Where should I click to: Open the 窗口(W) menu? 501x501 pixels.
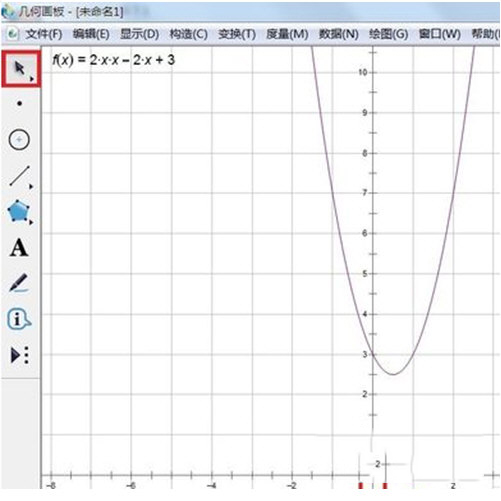pyautogui.click(x=440, y=34)
